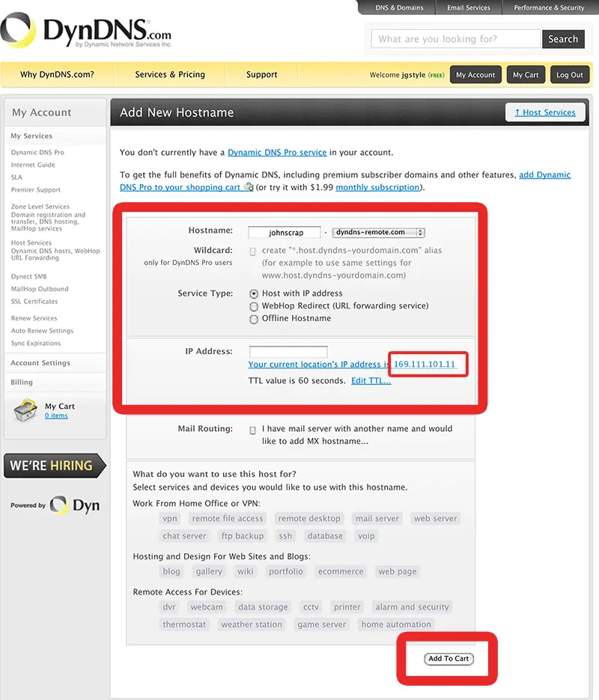Open Internet Guide in sidebar
Screen dimensions: 599x700
(x=33, y=165)
